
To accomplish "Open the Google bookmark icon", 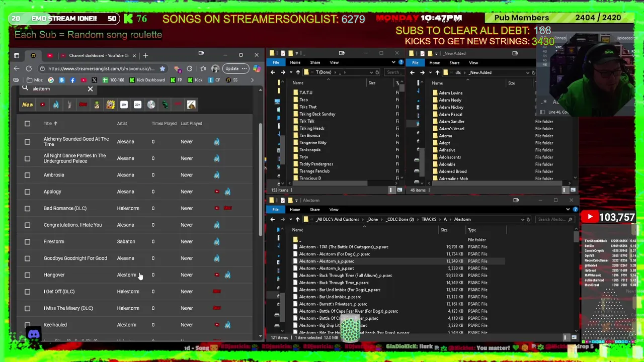I will coord(51,80).
